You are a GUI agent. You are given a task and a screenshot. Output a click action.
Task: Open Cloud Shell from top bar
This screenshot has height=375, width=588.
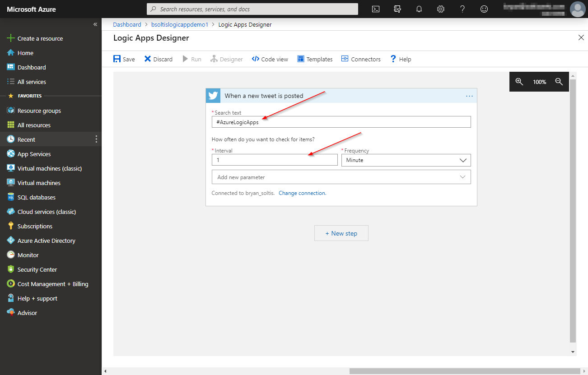376,9
